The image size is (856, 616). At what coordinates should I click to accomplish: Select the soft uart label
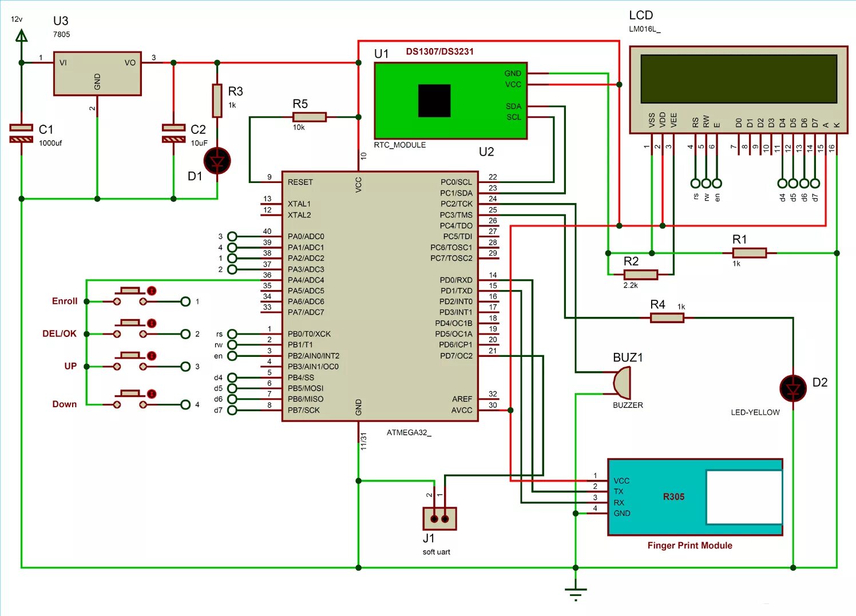436,552
